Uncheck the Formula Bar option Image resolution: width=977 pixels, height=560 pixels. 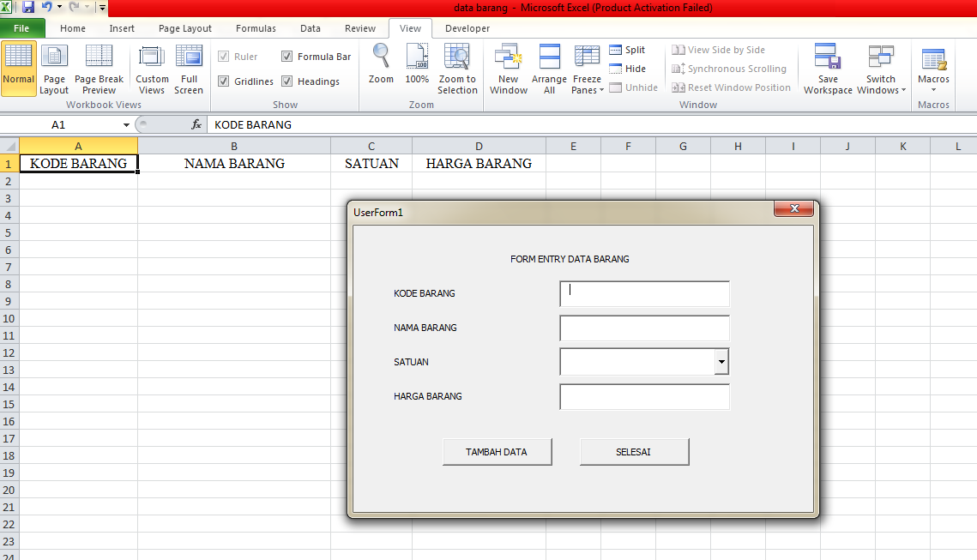coord(286,56)
